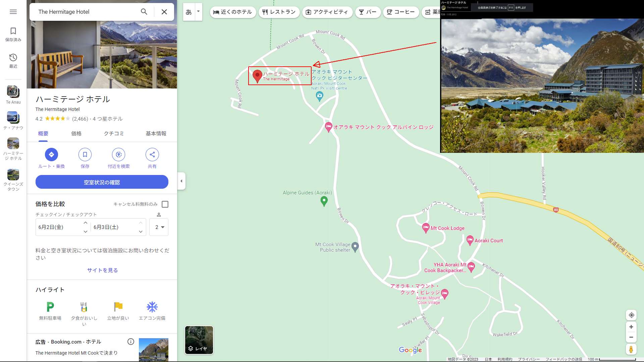Increase check-in date with up chevron

[85, 223]
